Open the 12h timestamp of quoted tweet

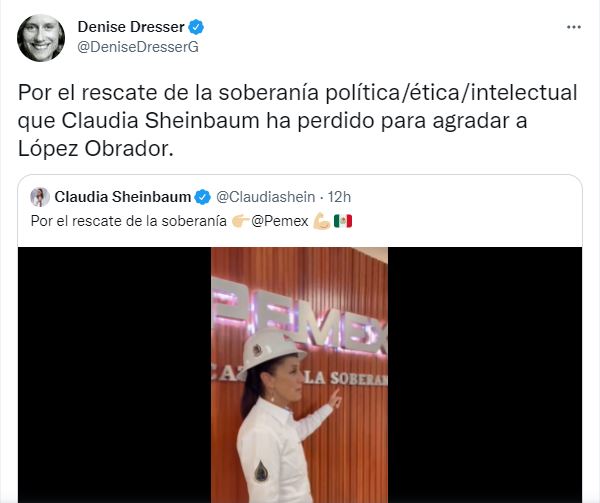pyautogui.click(x=339, y=197)
